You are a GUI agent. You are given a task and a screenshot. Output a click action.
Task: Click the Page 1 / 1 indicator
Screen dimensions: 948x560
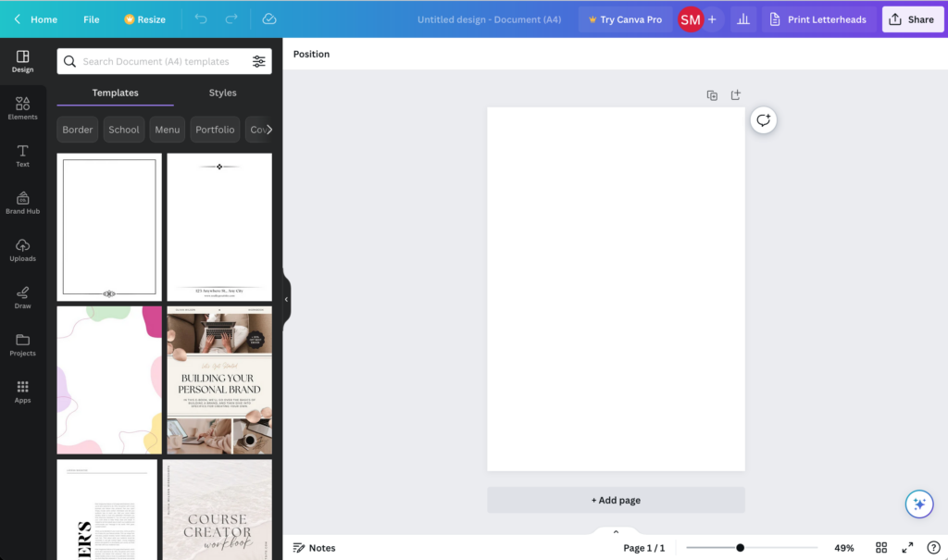click(x=644, y=547)
